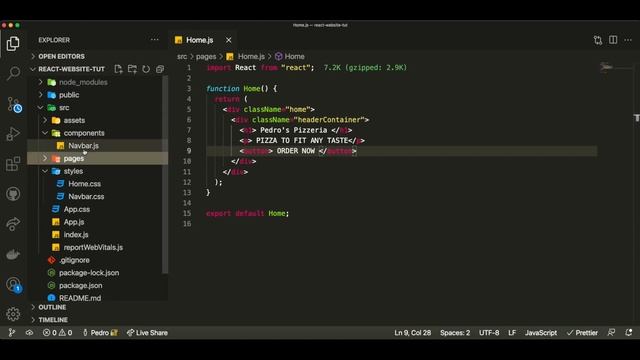Click Live Share button in status bar
This screenshot has height=360, width=640.
coord(147,333)
